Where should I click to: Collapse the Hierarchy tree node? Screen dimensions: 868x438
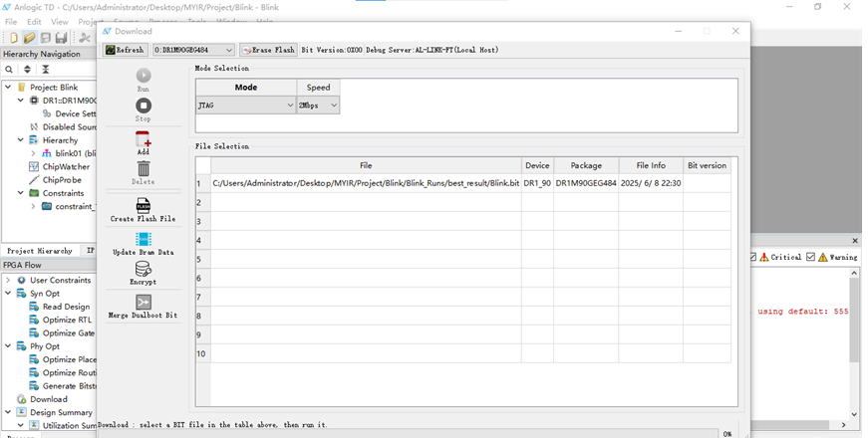point(21,140)
